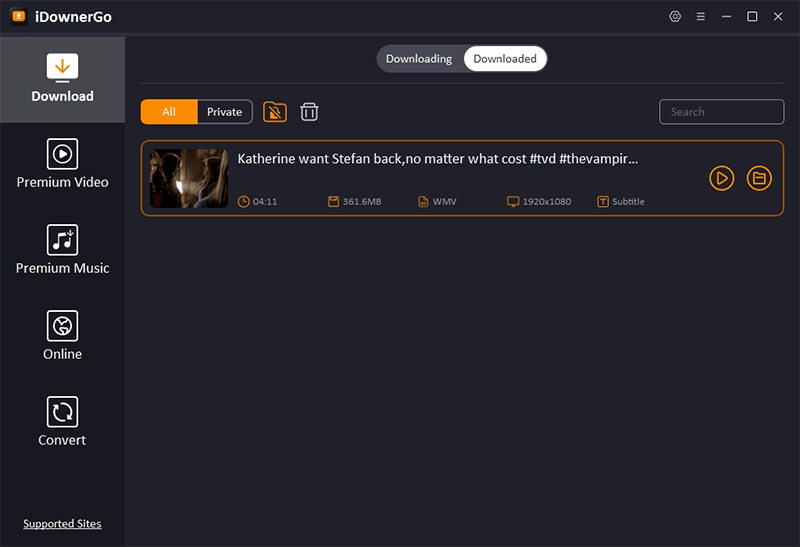Image resolution: width=800 pixels, height=547 pixels.
Task: Open the Download section in sidebar
Action: (62, 79)
